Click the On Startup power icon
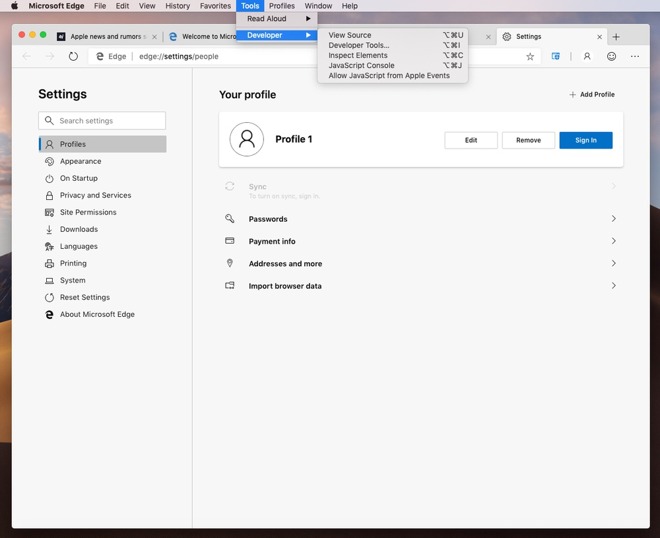 click(x=49, y=178)
